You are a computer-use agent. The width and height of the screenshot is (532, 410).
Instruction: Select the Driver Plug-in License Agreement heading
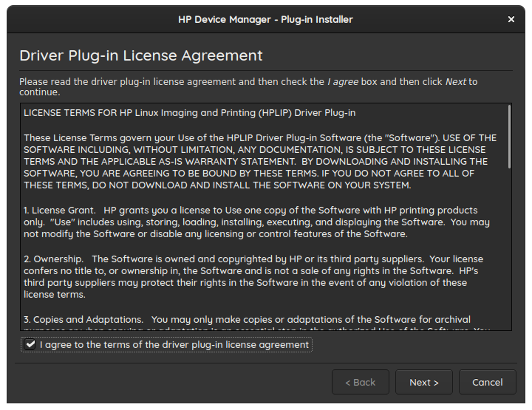[141, 56]
